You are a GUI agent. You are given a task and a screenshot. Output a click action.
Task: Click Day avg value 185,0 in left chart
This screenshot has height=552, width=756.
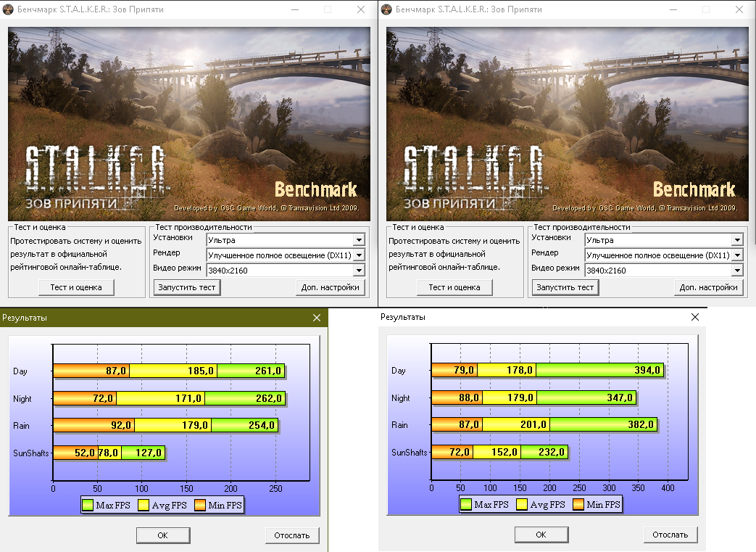(x=201, y=371)
